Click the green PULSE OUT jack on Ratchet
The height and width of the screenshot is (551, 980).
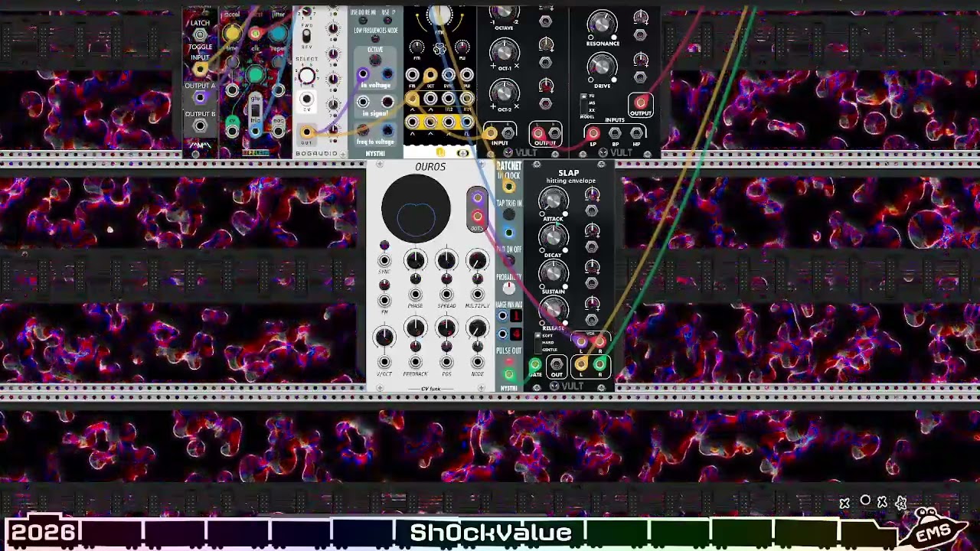(508, 374)
